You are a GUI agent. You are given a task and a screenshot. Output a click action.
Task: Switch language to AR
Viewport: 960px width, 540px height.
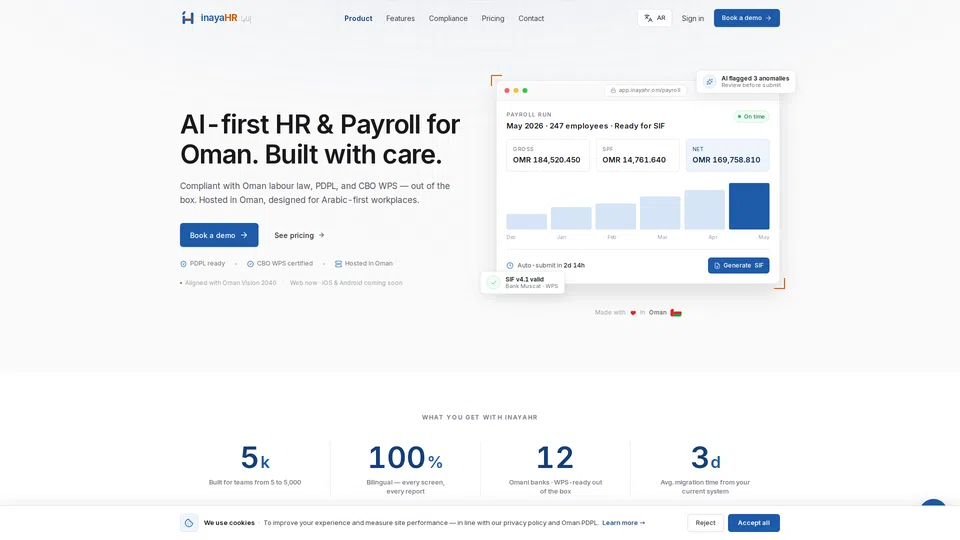(x=654, y=18)
